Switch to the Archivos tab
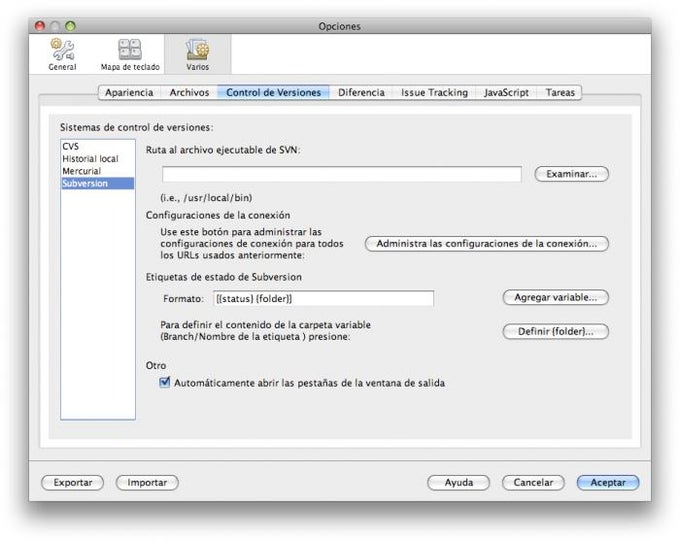Viewport: 680px width, 541px height. (189, 92)
